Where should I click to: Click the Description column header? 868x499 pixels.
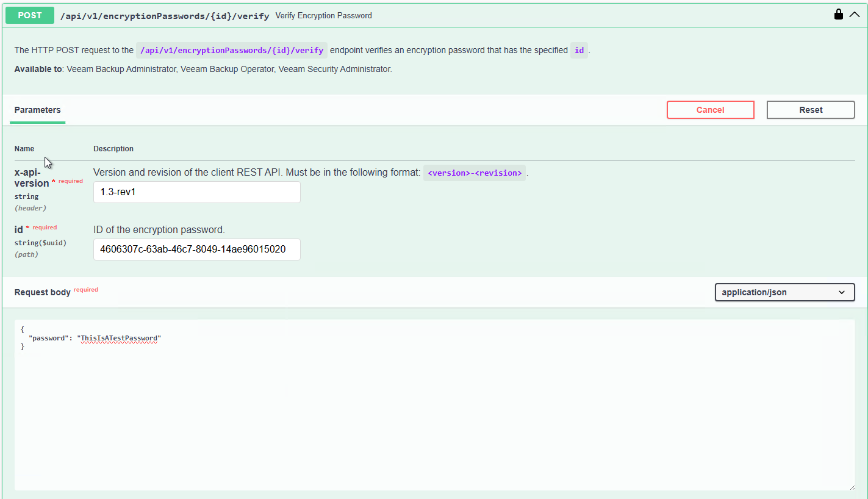(x=113, y=149)
